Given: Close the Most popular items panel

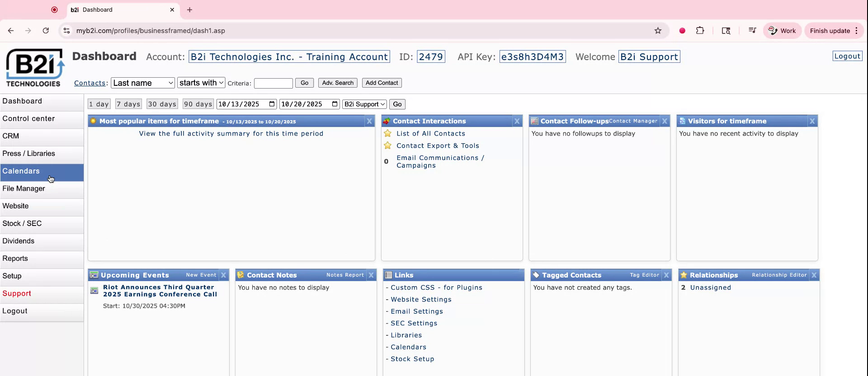Looking at the screenshot, I should [369, 121].
